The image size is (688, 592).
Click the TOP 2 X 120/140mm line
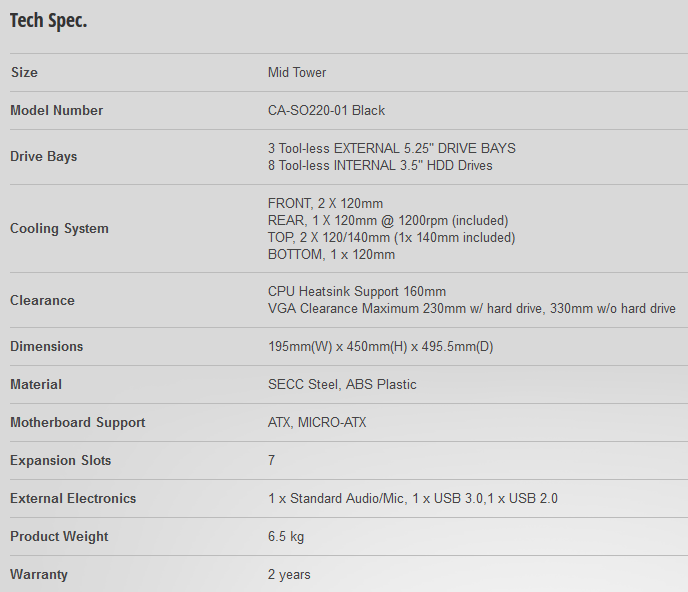[x=391, y=238]
